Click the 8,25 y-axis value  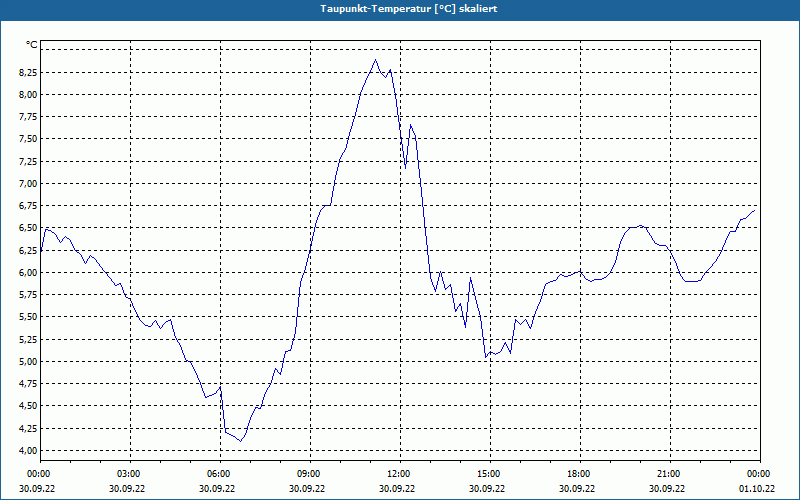tap(28, 72)
